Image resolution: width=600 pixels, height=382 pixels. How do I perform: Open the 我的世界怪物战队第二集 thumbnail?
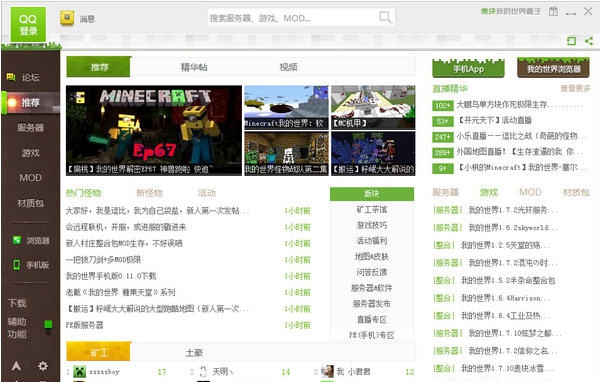286,153
